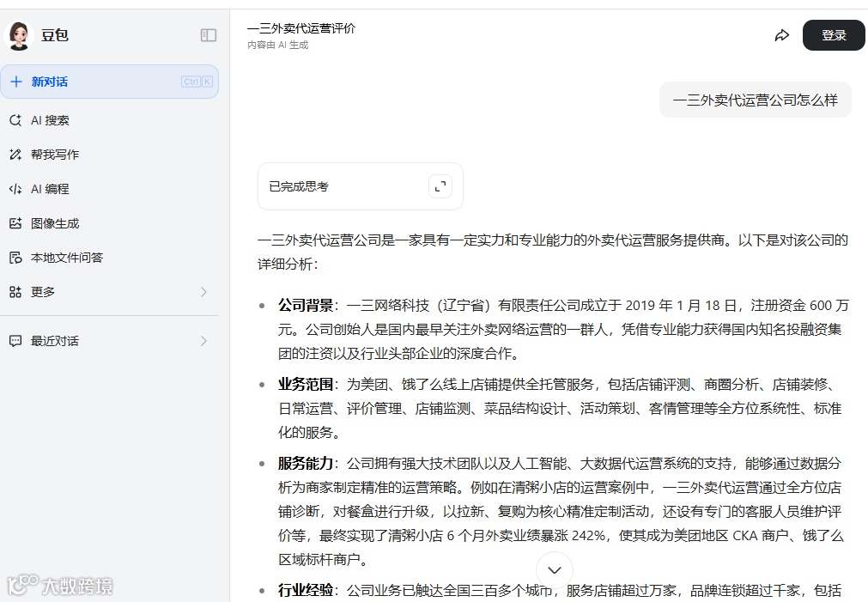Screen dimensions: 868x602
Task: Click the 业务范围 bold heading
Action: coord(306,385)
